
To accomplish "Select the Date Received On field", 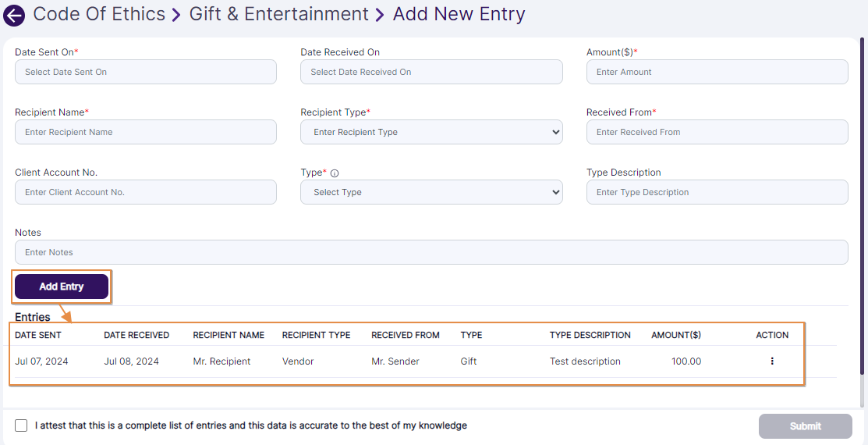I will coord(431,72).
